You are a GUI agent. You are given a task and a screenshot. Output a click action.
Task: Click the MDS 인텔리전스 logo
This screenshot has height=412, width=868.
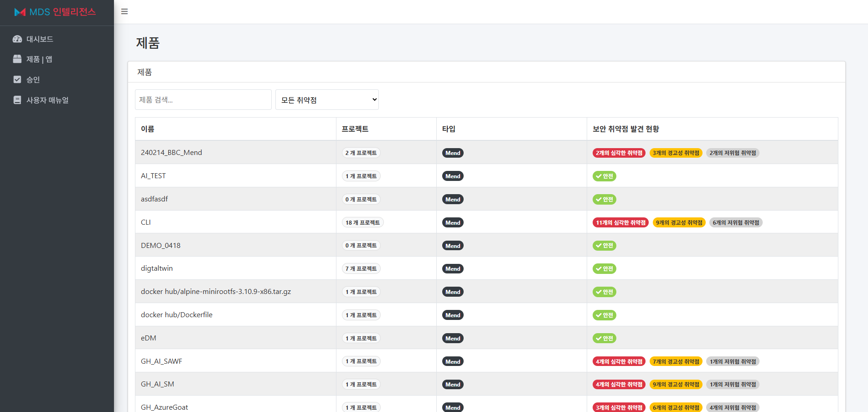(55, 12)
